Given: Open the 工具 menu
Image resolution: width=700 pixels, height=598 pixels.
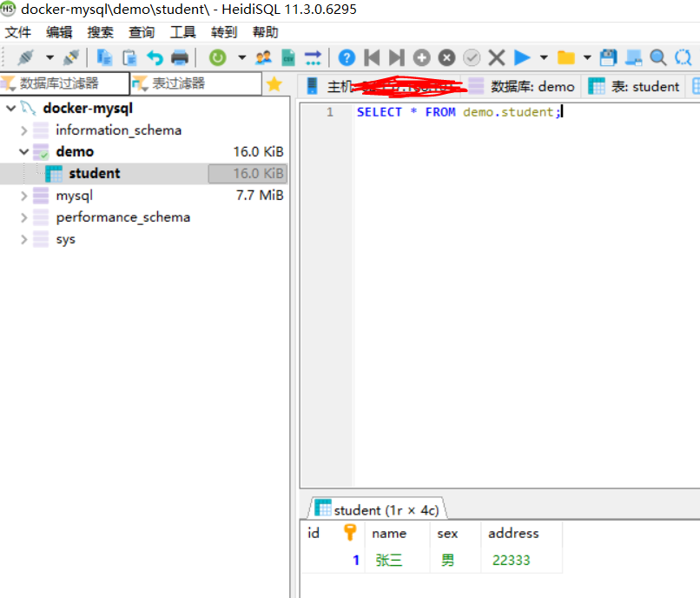Looking at the screenshot, I should coord(182,32).
